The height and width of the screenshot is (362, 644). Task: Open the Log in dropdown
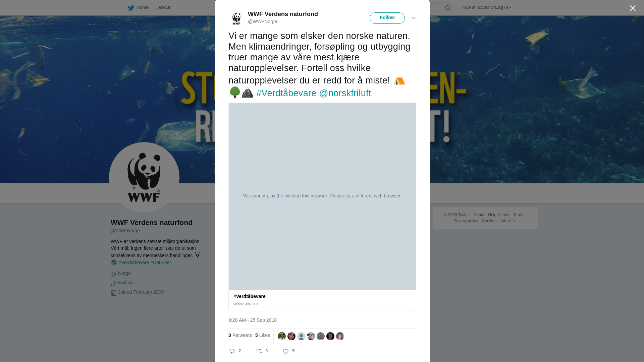pos(503,7)
